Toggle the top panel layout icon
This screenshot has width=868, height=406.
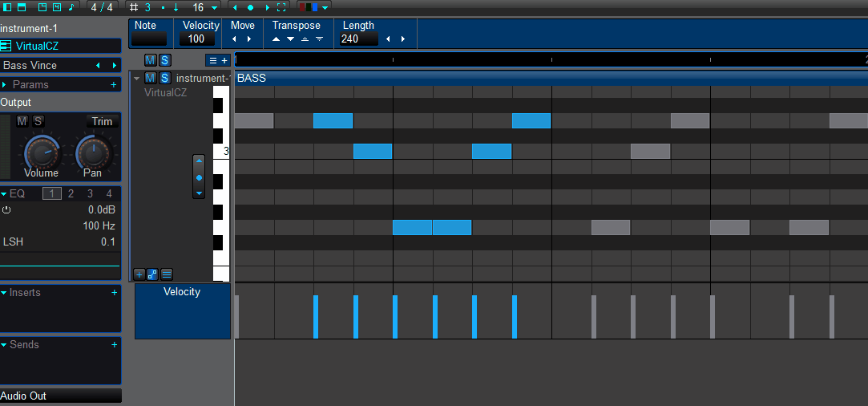22,7
